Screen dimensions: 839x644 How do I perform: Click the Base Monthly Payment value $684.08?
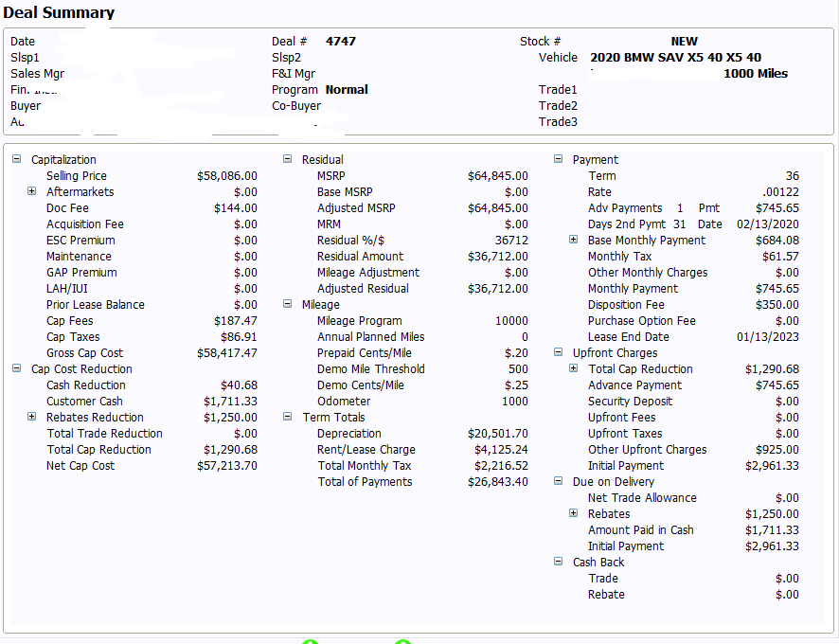[777, 241]
